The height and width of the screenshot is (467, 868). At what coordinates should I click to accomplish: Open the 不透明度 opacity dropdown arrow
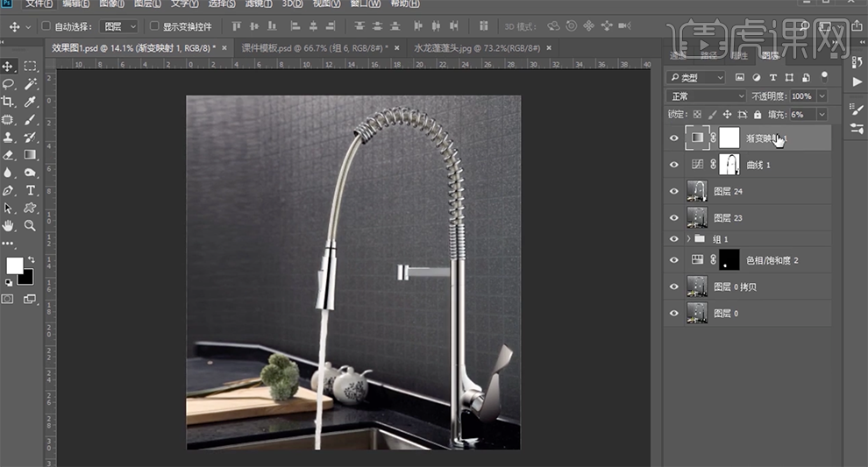(822, 96)
